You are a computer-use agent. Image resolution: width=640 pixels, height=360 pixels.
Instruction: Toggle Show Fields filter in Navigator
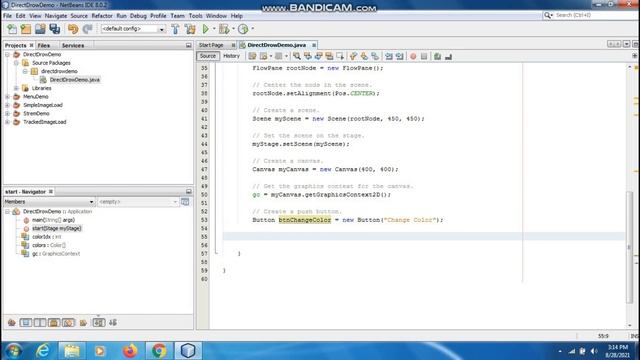[x=26, y=323]
